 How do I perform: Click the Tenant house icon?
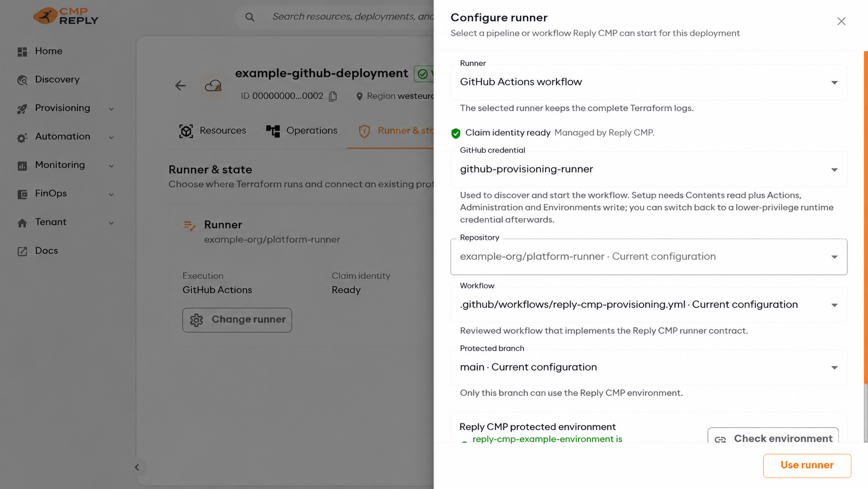pyautogui.click(x=22, y=222)
